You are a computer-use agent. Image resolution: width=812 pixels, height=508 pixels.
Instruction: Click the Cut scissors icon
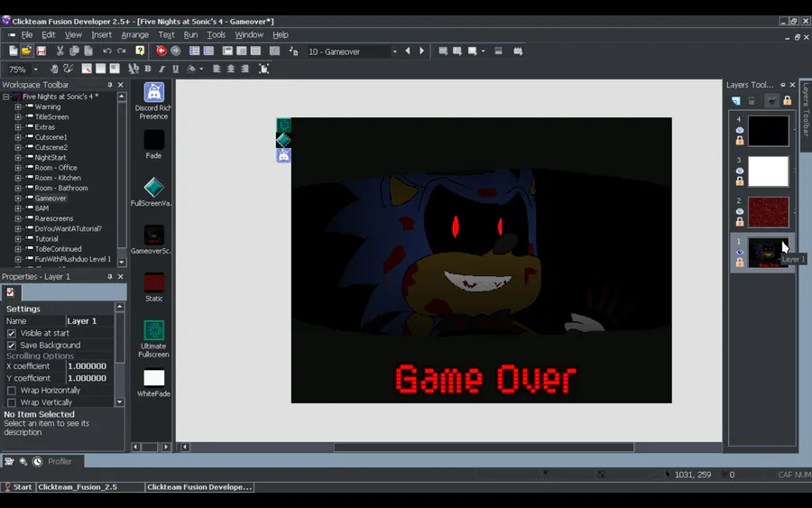point(60,51)
